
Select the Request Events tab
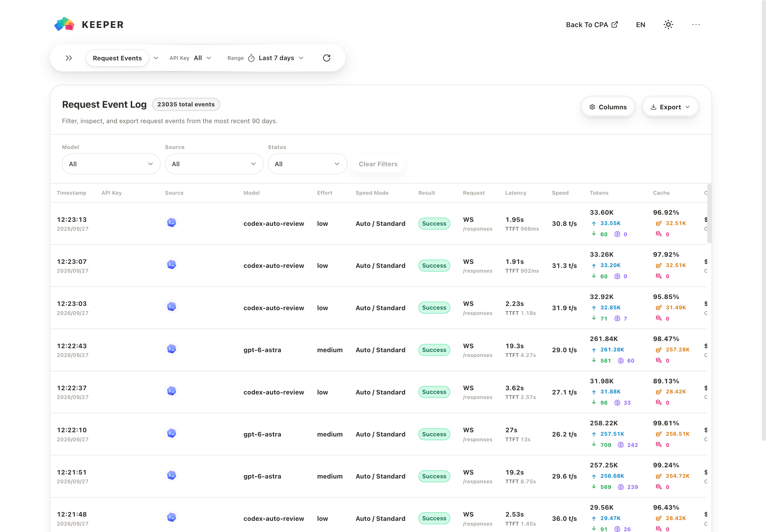click(x=117, y=58)
